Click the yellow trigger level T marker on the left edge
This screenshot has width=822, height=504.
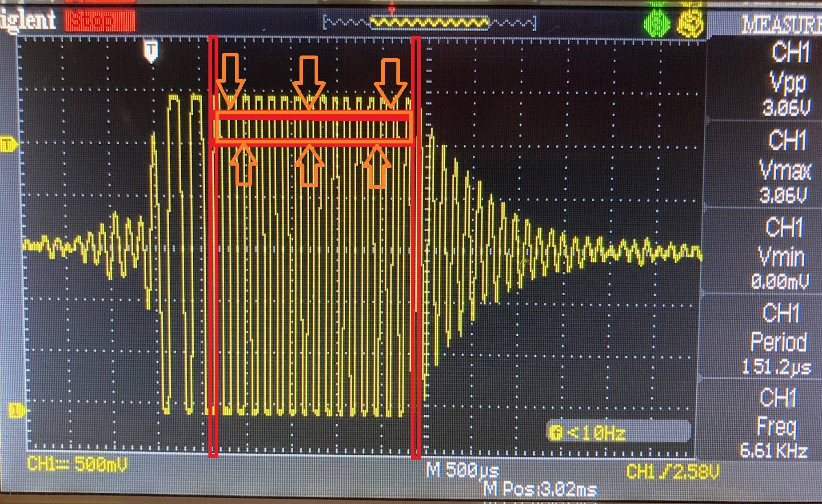coord(9,144)
